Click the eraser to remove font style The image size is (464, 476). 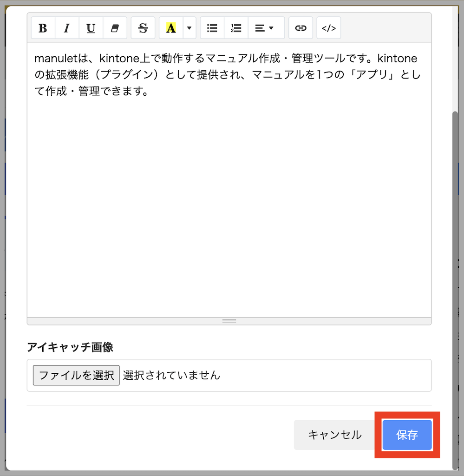[115, 28]
